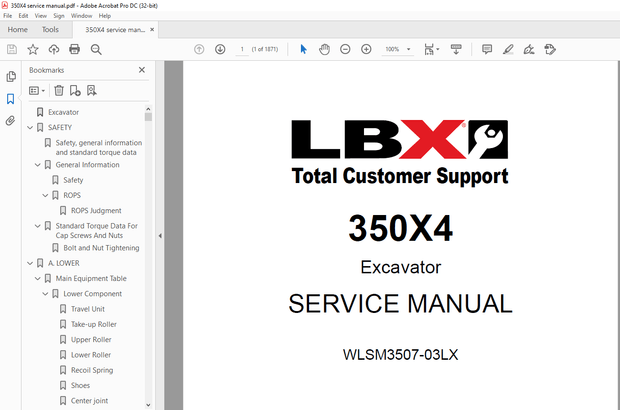Open the fit page options icon
The image size is (620, 410).
click(429, 49)
